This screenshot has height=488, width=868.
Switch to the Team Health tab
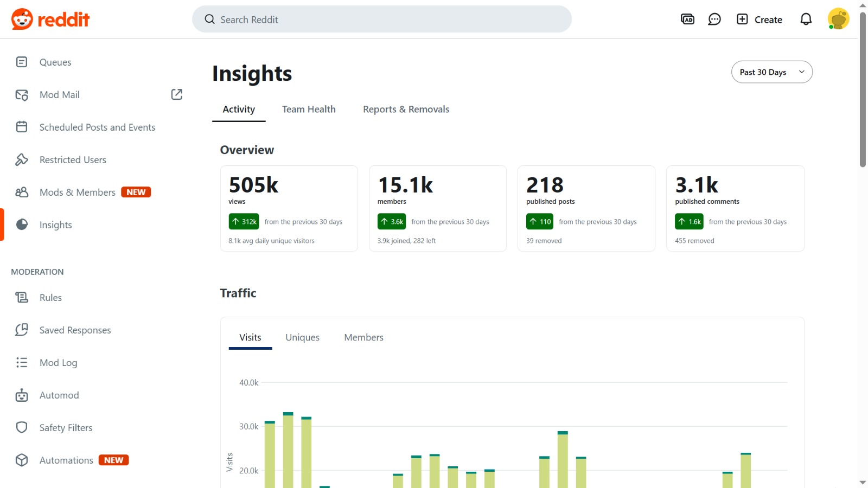(309, 110)
